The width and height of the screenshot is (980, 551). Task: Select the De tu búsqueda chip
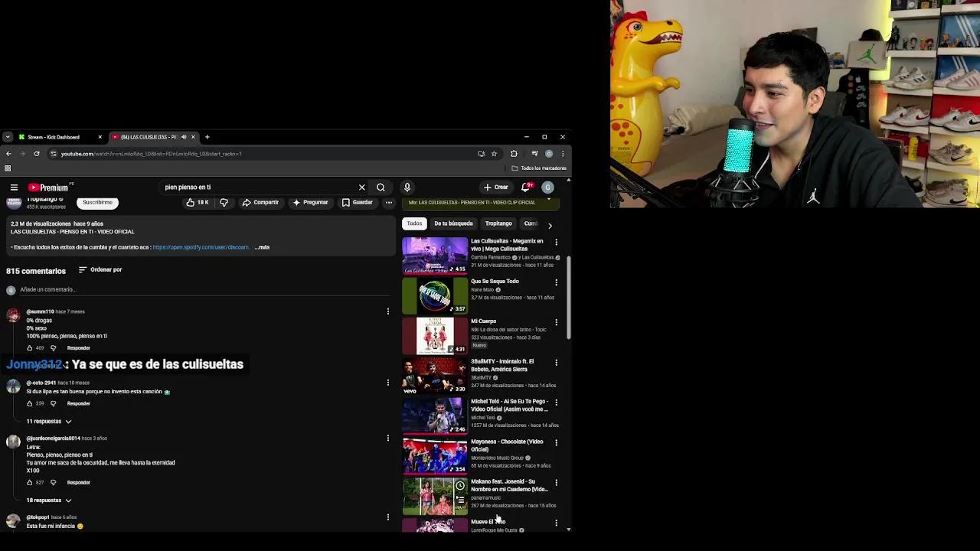pos(453,223)
